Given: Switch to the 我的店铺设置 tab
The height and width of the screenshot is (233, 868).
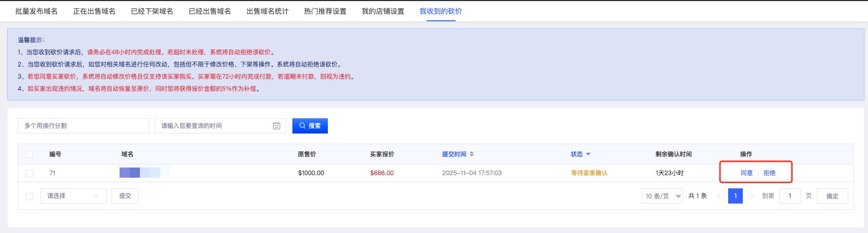Looking at the screenshot, I should tap(383, 11).
